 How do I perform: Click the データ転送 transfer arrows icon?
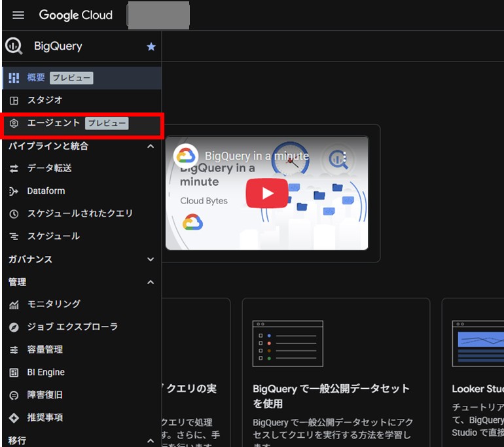point(14,168)
